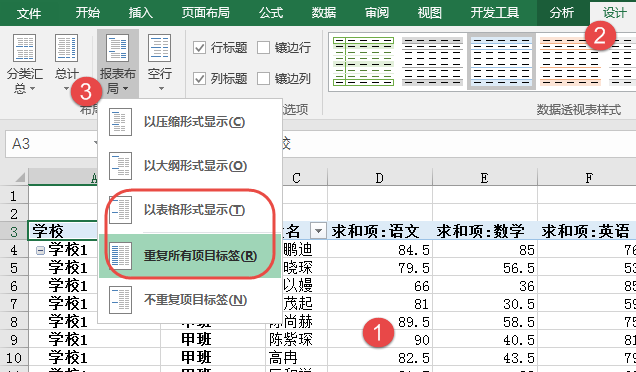This screenshot has height=372, width=636.
Task: Click the cell with value 82.5
Action: [x=380, y=358]
